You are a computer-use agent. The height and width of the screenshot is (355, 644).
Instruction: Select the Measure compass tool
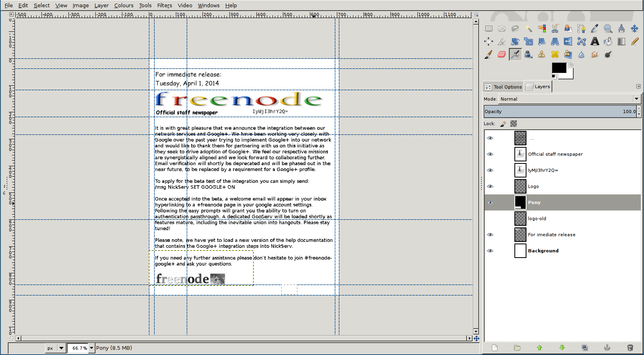point(621,29)
